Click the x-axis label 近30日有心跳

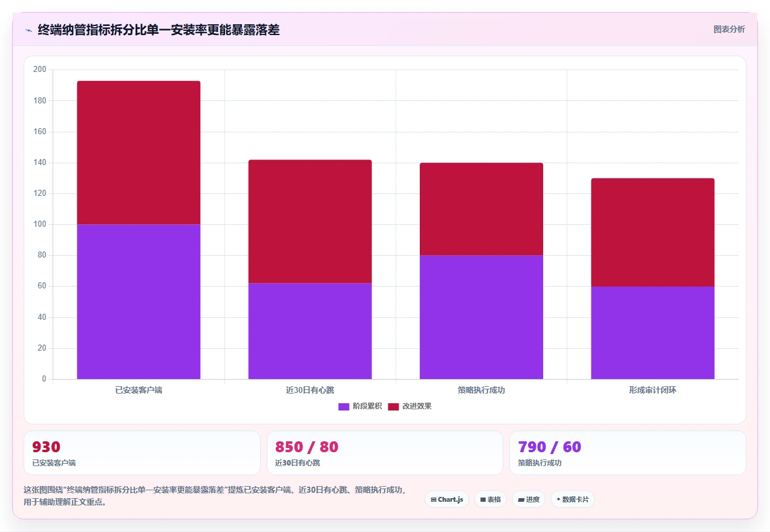pyautogui.click(x=310, y=390)
